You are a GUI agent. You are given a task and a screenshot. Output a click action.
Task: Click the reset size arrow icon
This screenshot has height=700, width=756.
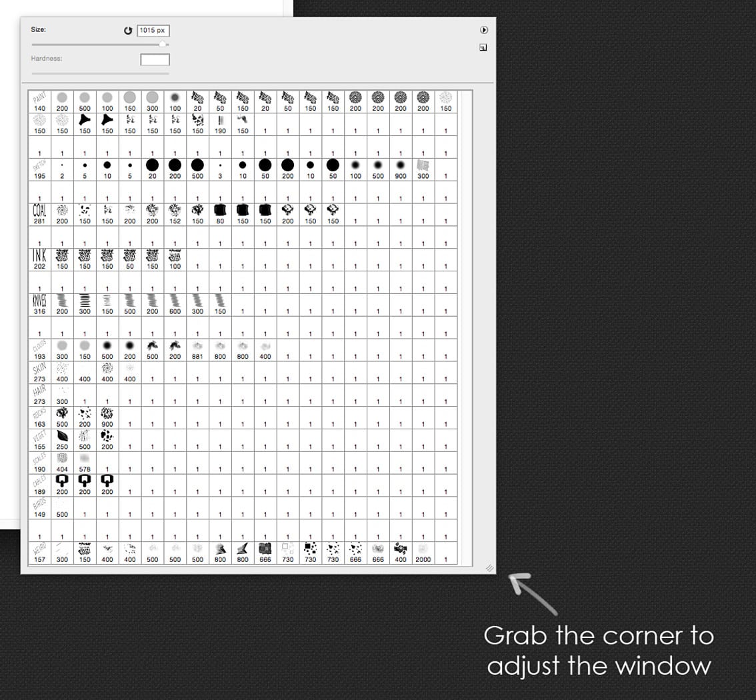tap(127, 30)
